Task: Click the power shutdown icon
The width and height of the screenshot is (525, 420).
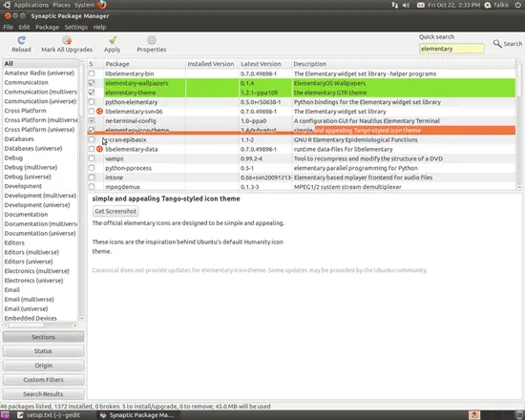Action: [x=518, y=5]
